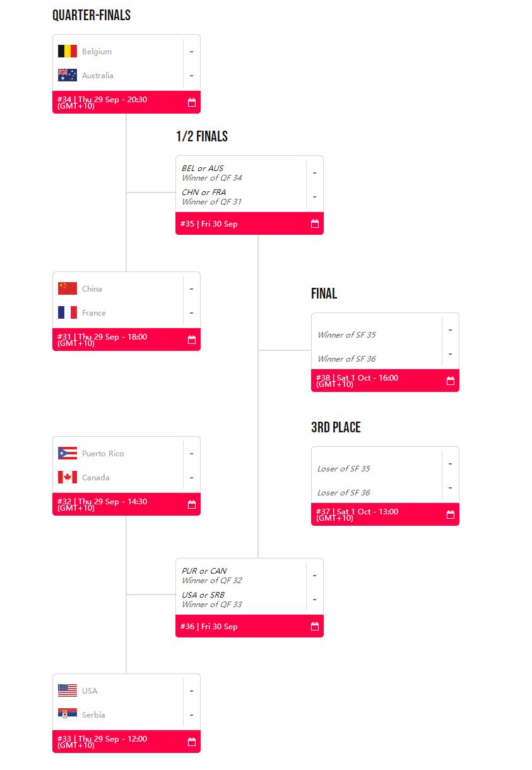Screen dimensions: 532x770
Task: Click calendar icon for game #33
Action: (192, 742)
